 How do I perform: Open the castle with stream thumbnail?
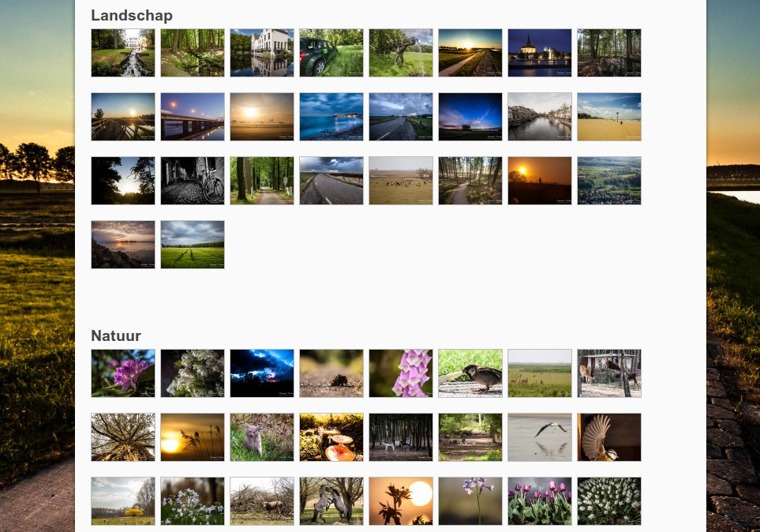tap(123, 53)
